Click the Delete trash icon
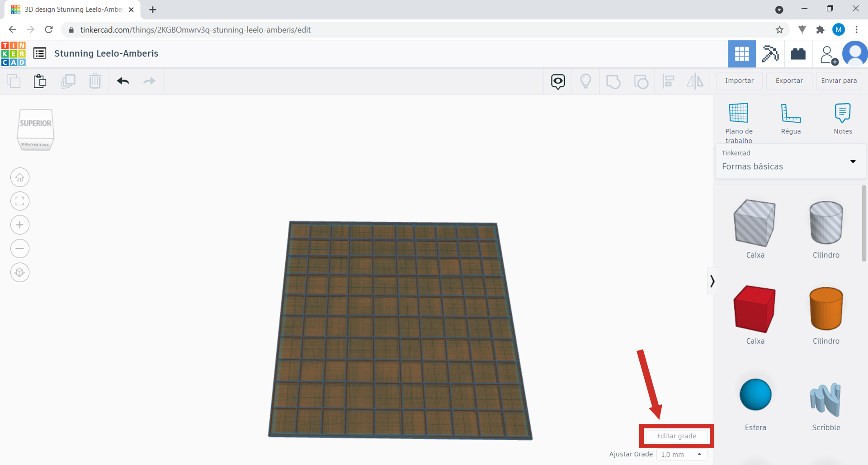Viewport: 868px width, 465px height. pyautogui.click(x=95, y=81)
